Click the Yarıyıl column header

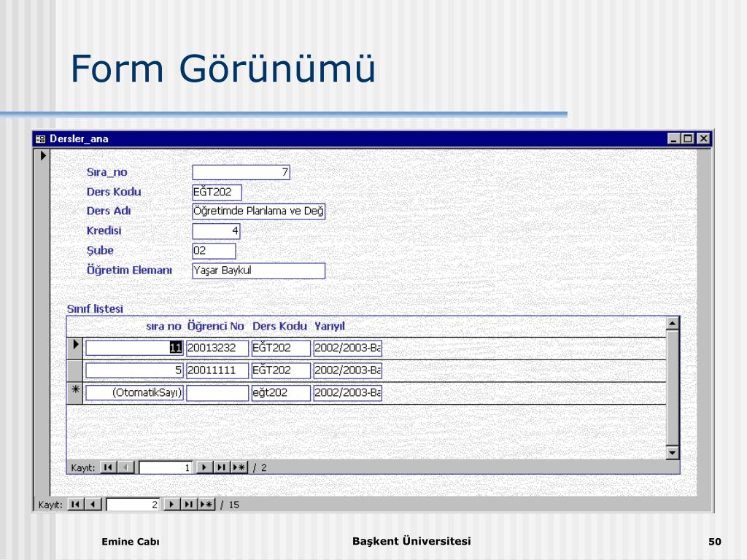pyautogui.click(x=329, y=326)
